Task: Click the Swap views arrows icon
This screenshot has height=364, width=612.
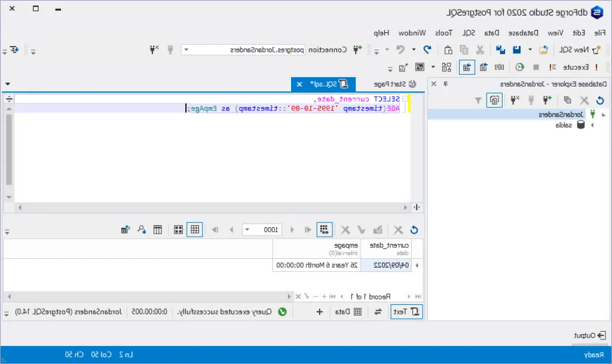Action: [x=378, y=312]
